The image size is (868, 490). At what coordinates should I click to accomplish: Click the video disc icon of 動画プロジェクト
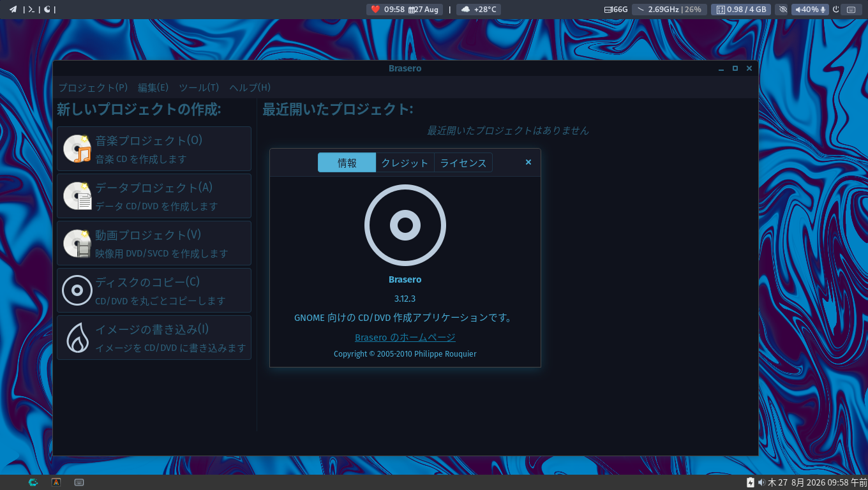[x=77, y=243]
